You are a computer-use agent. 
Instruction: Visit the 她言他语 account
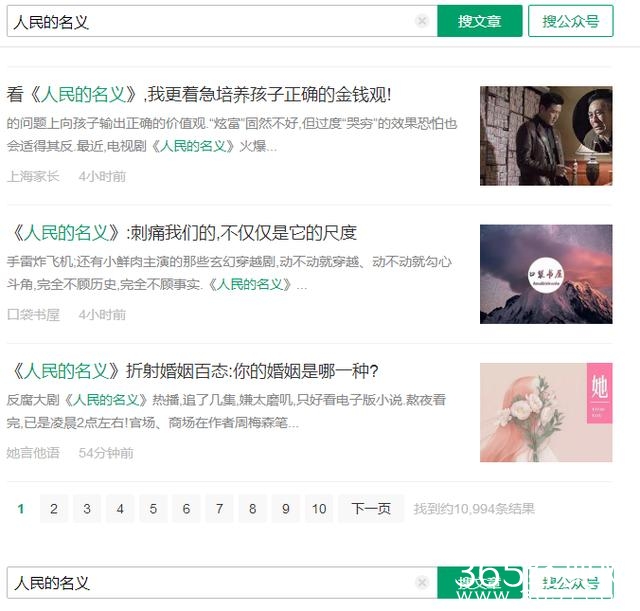click(x=33, y=453)
